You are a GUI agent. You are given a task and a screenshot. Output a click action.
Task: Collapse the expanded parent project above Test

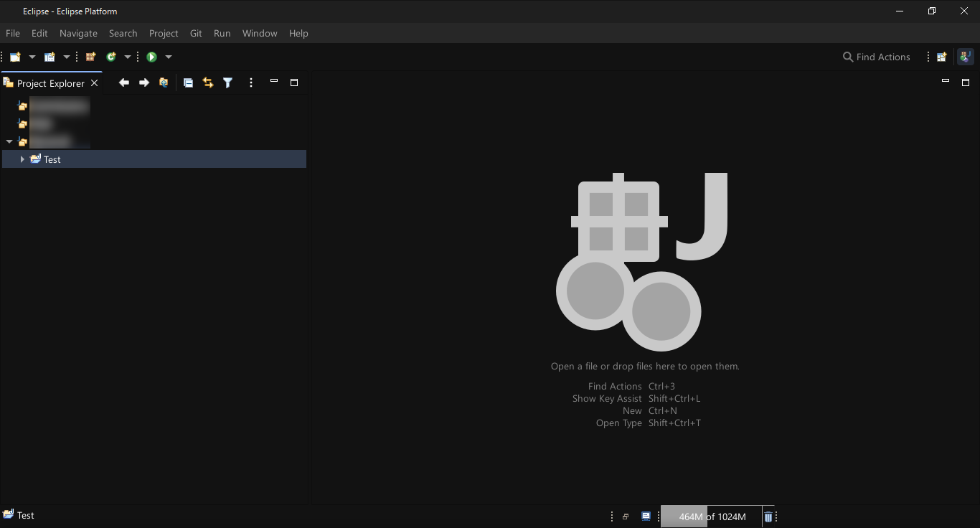tap(9, 142)
